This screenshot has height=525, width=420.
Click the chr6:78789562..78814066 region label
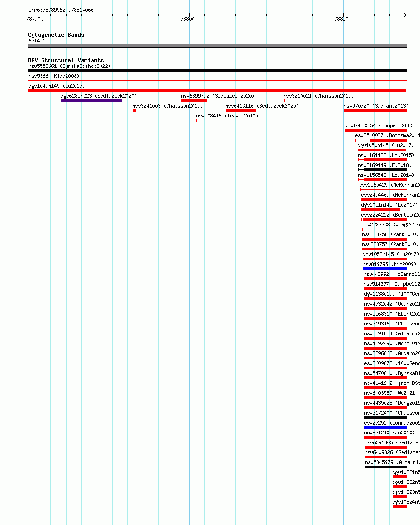coord(61,10)
